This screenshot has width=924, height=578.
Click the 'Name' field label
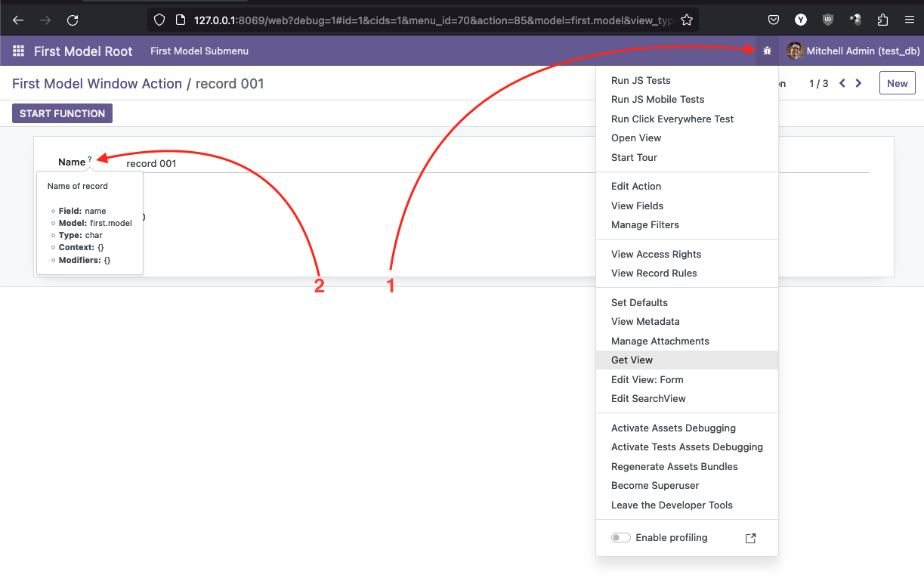pyautogui.click(x=72, y=162)
